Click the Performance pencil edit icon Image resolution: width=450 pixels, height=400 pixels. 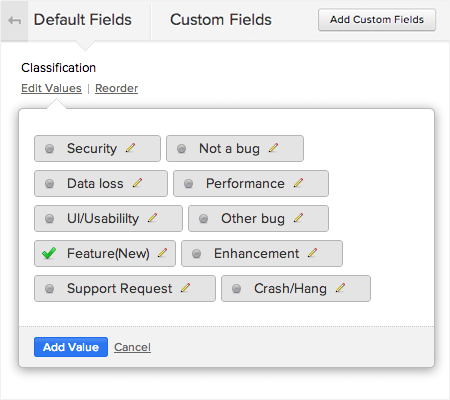tap(298, 183)
